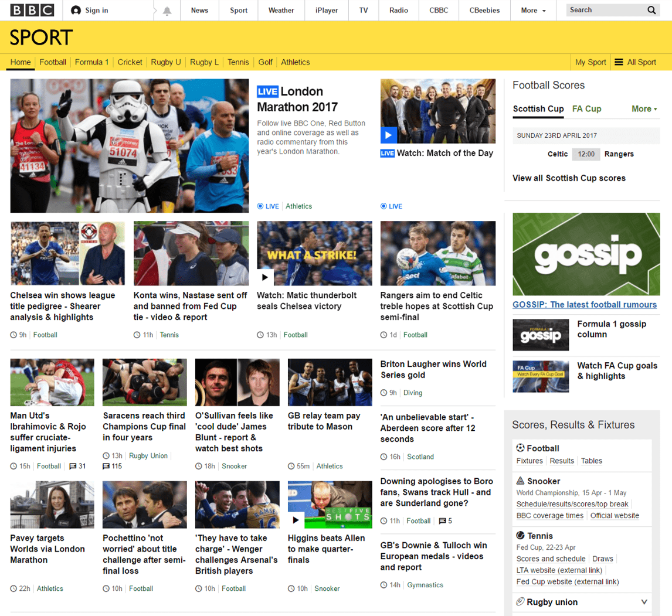Image resolution: width=672 pixels, height=616 pixels.
Task: Go to BBC News
Action: [x=199, y=11]
